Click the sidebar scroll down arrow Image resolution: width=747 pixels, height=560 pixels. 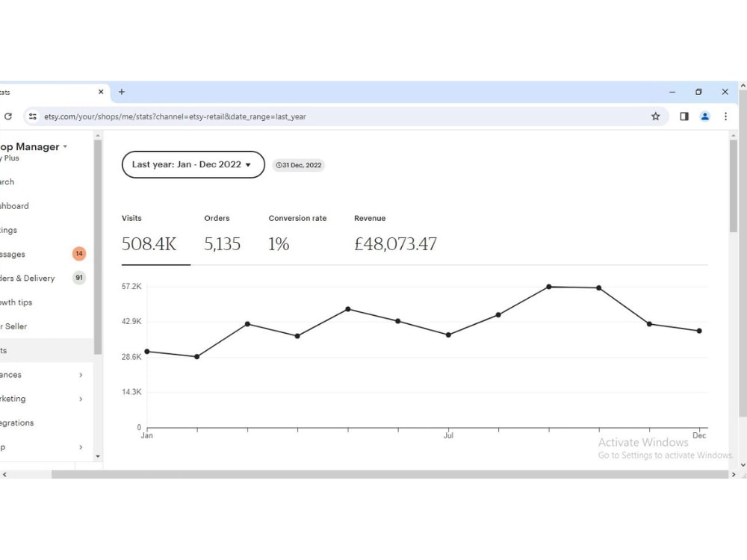[x=98, y=456]
